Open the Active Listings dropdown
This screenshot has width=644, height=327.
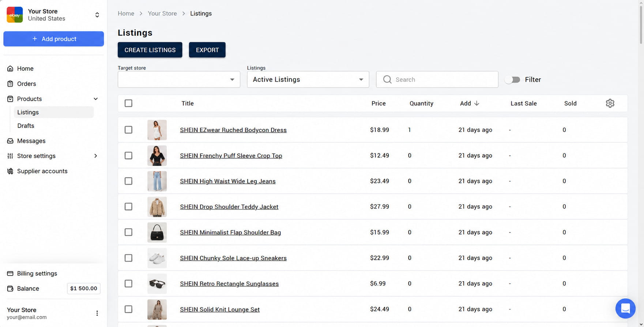[308, 79]
